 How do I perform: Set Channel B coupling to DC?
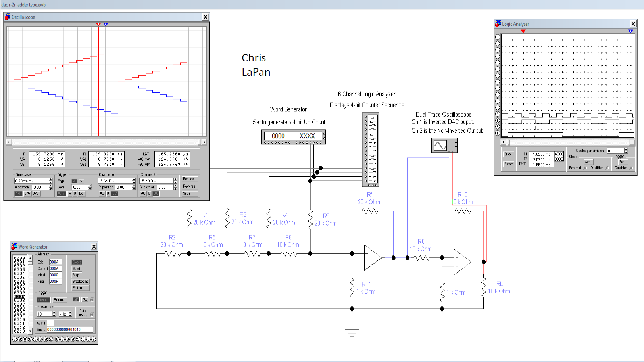coord(156,193)
